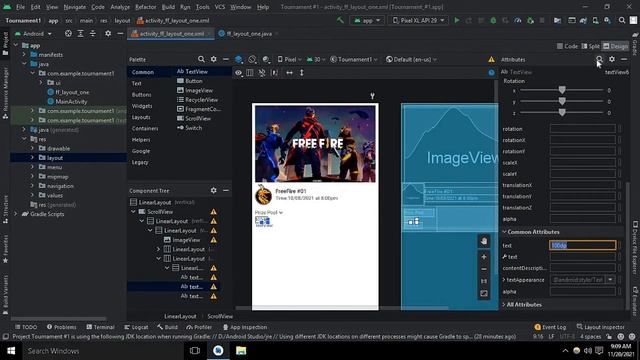Open the Android project view dropdown
640x360 pixels.
pos(33,33)
